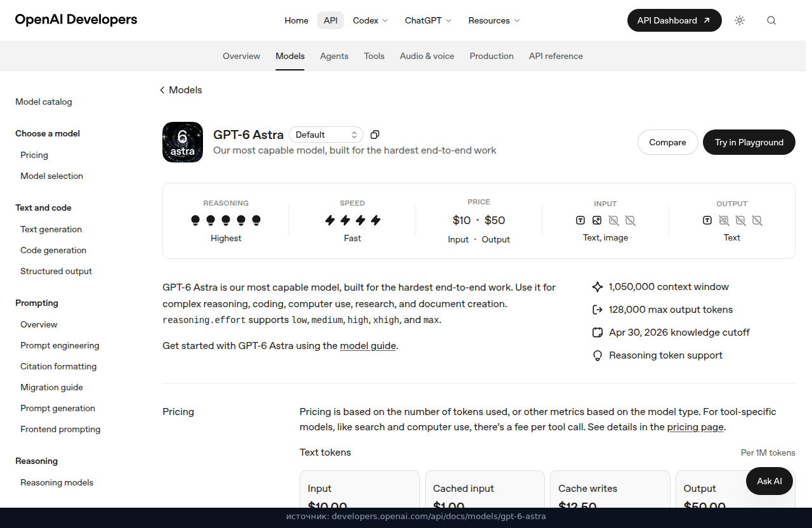Open Text generation in sidebar
The height and width of the screenshot is (528, 812).
51,229
